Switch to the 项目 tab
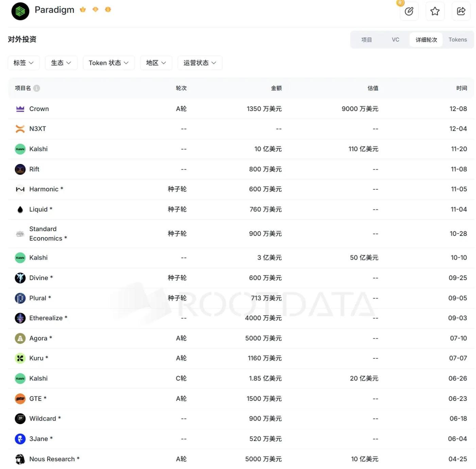This screenshot has height=469, width=476. tap(367, 40)
